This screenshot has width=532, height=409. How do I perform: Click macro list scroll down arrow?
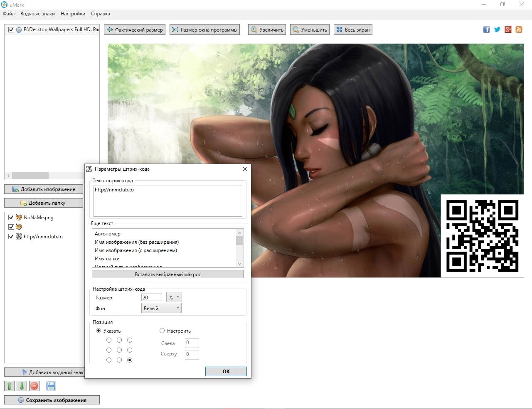239,264
